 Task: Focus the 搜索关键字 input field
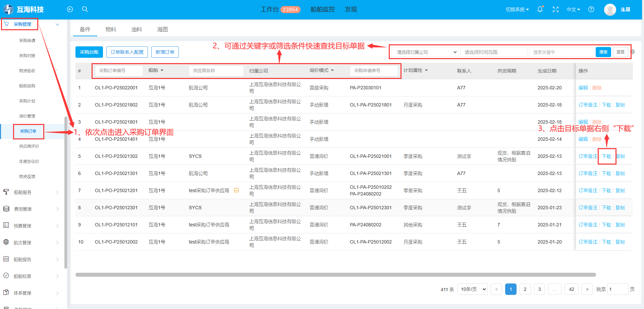[561, 52]
